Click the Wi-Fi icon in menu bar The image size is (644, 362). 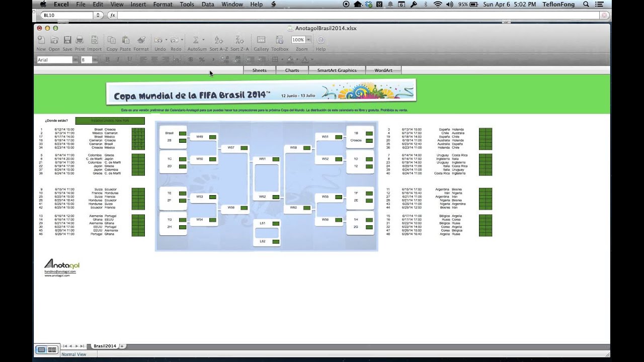(x=437, y=4)
